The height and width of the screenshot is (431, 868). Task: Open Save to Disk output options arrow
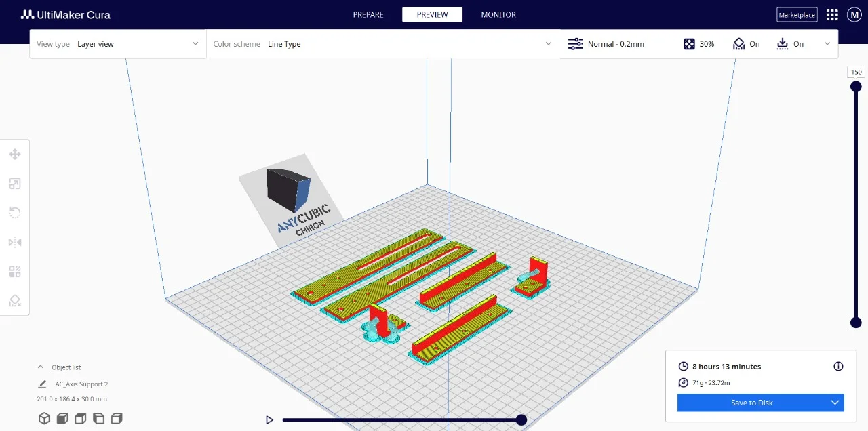[835, 403]
